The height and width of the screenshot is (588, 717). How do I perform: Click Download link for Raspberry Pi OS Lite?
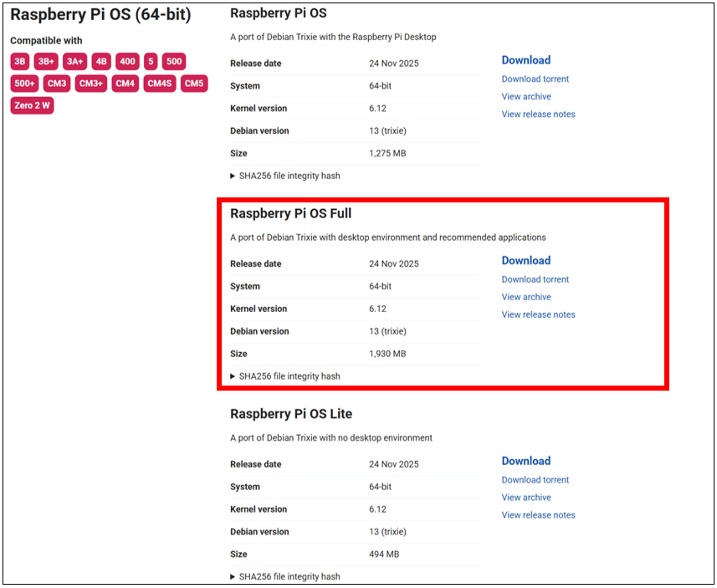click(526, 460)
